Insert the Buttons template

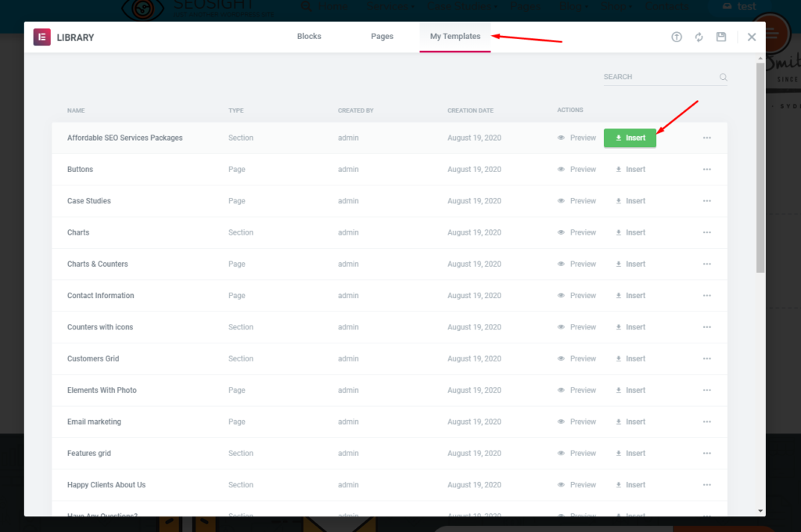pyautogui.click(x=630, y=170)
